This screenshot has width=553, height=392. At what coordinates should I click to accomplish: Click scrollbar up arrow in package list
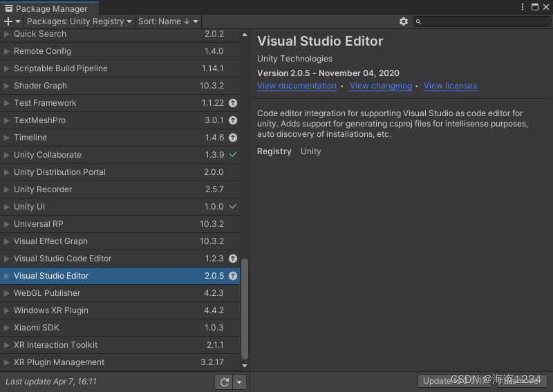[x=245, y=35]
